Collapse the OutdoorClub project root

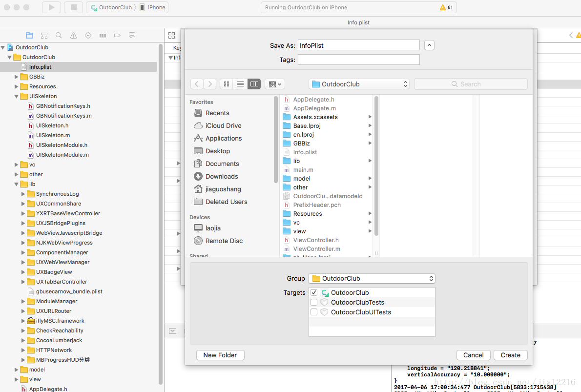(x=3, y=47)
